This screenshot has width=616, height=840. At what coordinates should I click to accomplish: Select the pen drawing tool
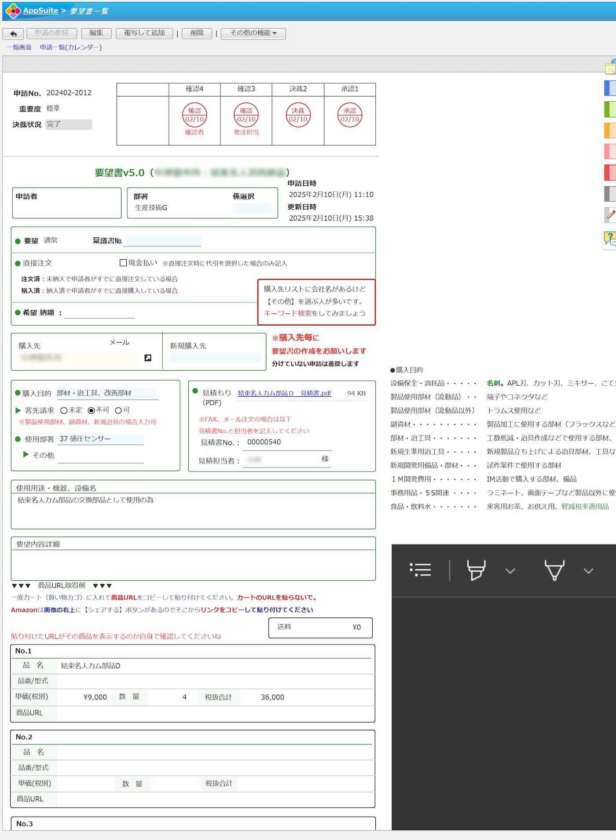pyautogui.click(x=554, y=570)
